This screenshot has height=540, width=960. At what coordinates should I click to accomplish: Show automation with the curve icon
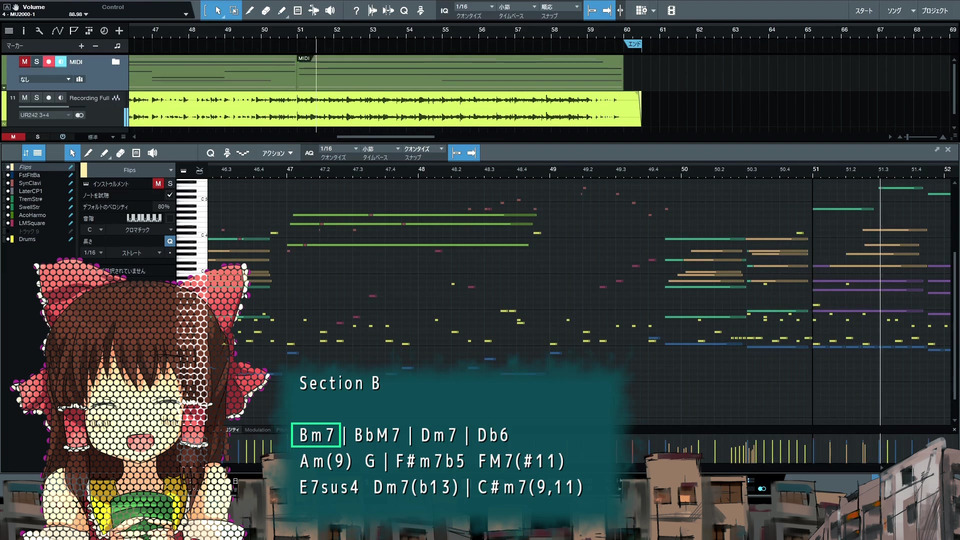pos(57,30)
